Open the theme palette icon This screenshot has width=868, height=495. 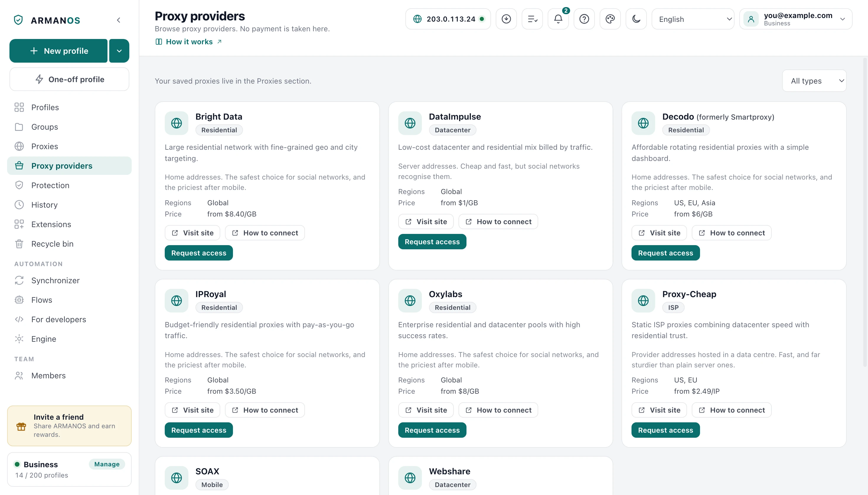610,19
